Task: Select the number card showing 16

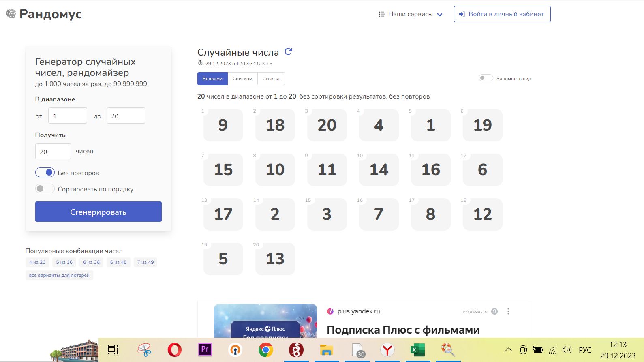Action: (x=431, y=169)
